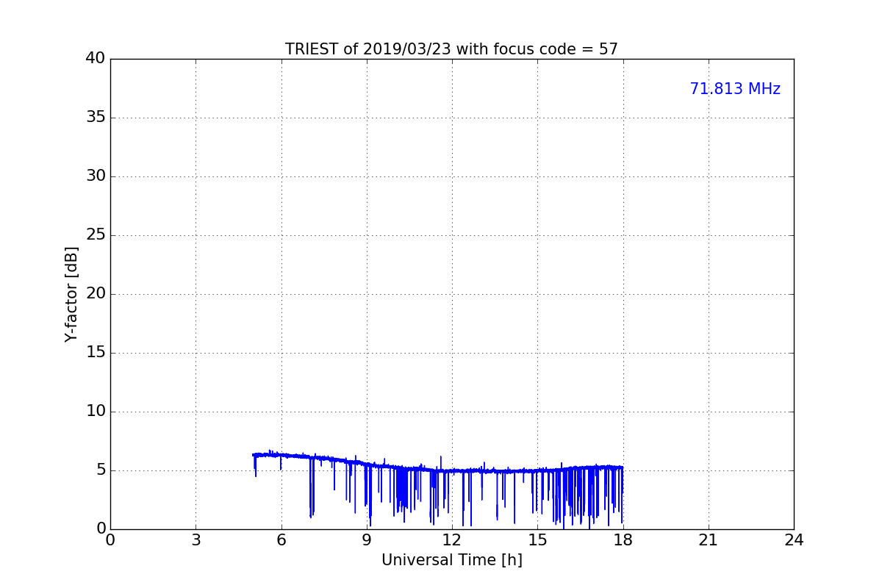Image resolution: width=882 pixels, height=588 pixels.
Task: Click the y-axis tick label '40'
Action: [x=96, y=59]
